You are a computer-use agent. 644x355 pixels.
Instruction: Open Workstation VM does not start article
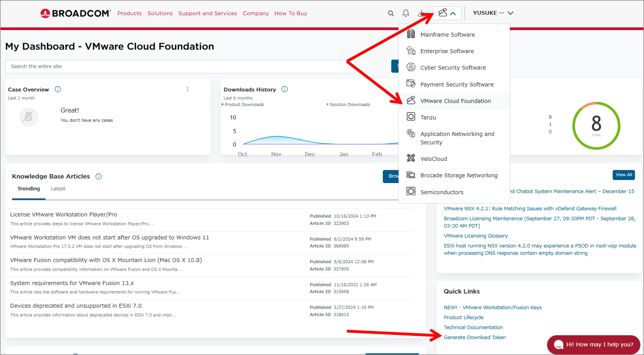[109, 237]
